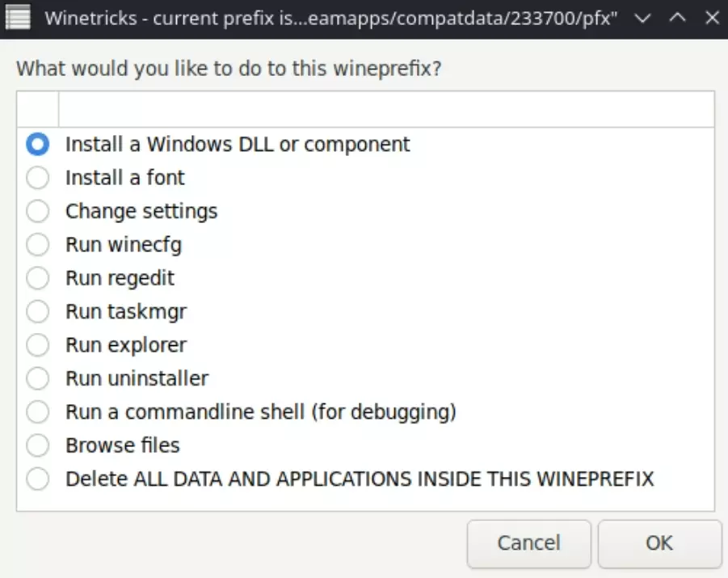Image resolution: width=728 pixels, height=578 pixels.
Task: Click the keep-below chevron in title bar
Action: (643, 18)
